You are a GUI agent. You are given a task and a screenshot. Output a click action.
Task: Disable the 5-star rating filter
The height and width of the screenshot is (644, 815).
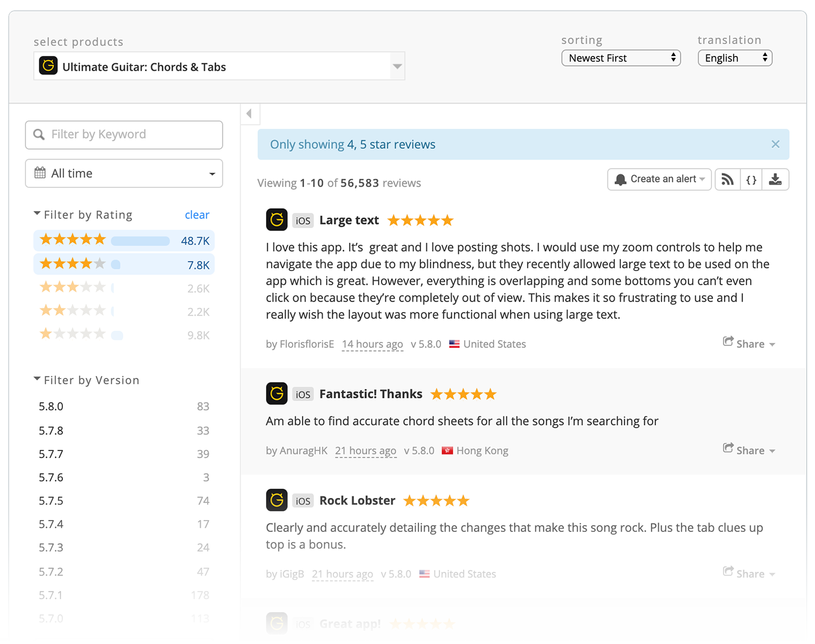pos(72,240)
